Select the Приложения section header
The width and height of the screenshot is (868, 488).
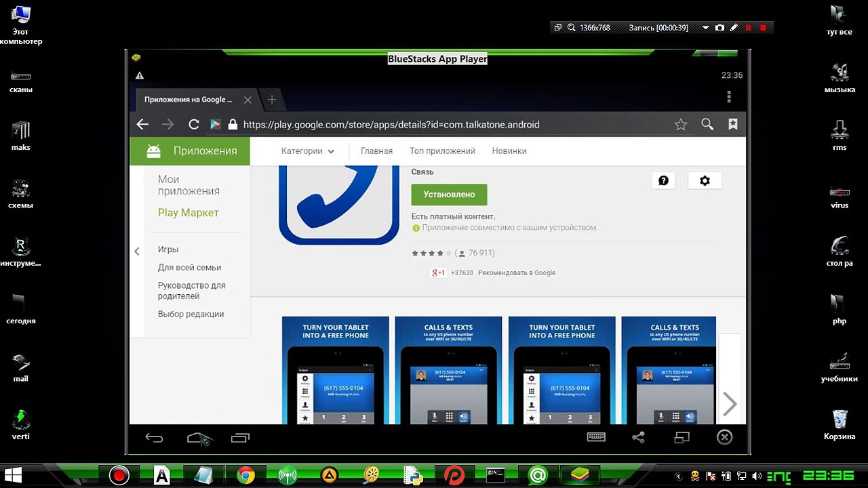pyautogui.click(x=190, y=151)
